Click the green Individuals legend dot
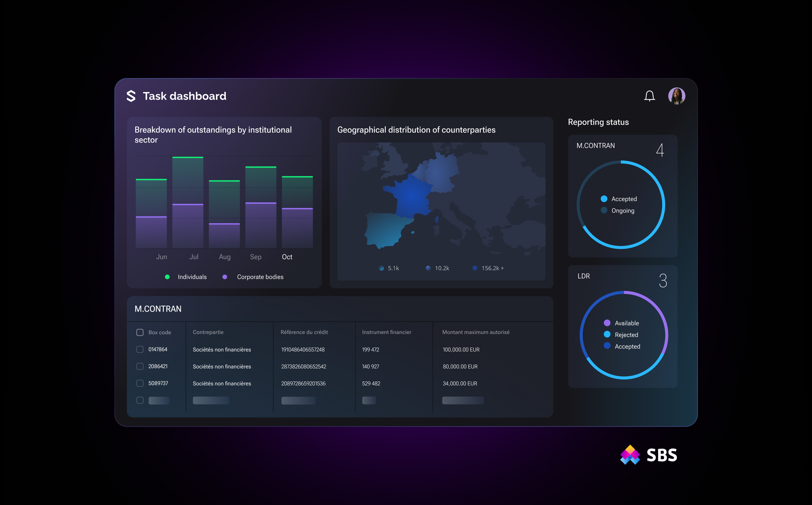Image resolution: width=812 pixels, height=505 pixels. pos(167,277)
